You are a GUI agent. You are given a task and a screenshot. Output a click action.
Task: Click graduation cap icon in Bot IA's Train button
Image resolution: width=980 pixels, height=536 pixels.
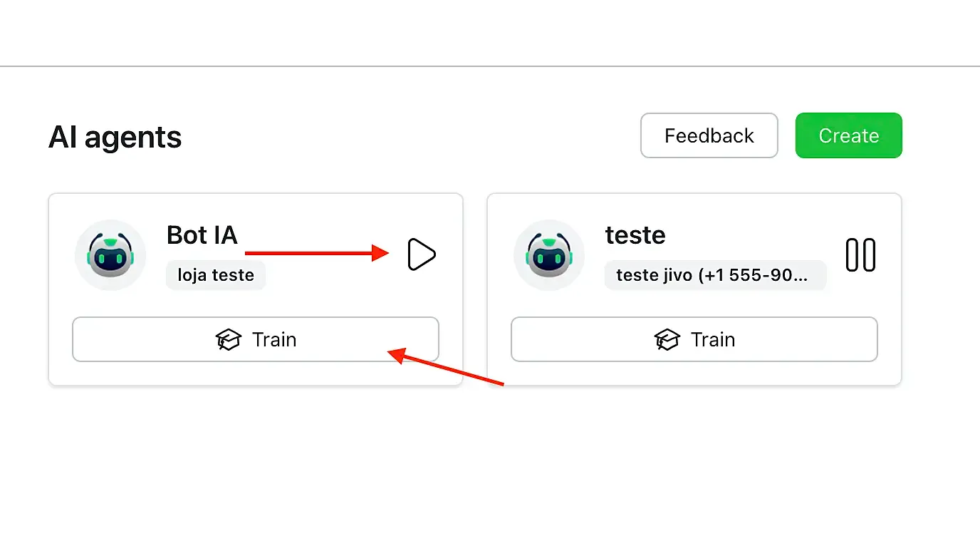pos(229,339)
